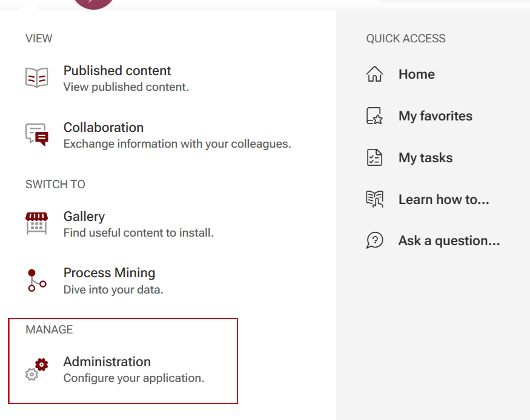Image resolution: width=530 pixels, height=420 pixels.
Task: Select Learn how to... link
Action: pos(444,199)
